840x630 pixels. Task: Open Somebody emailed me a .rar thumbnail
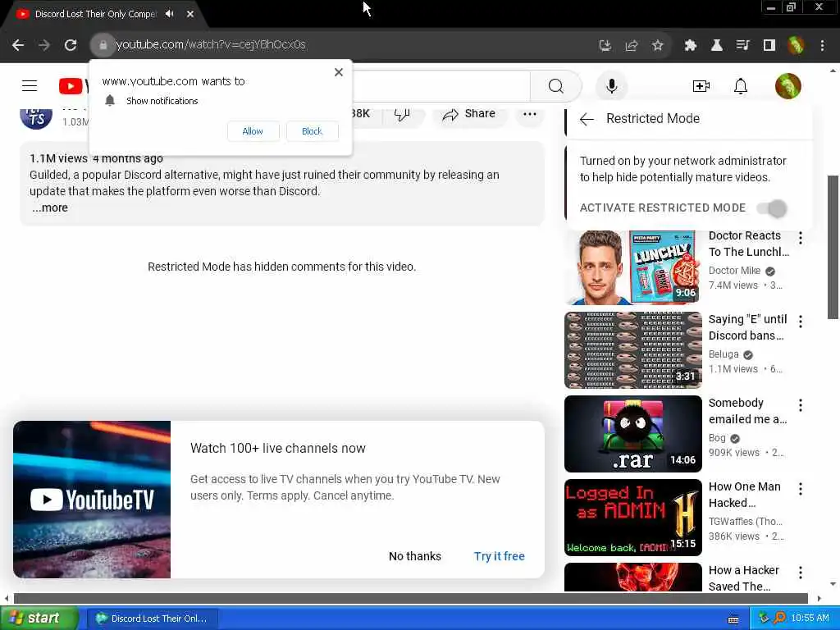coord(632,433)
